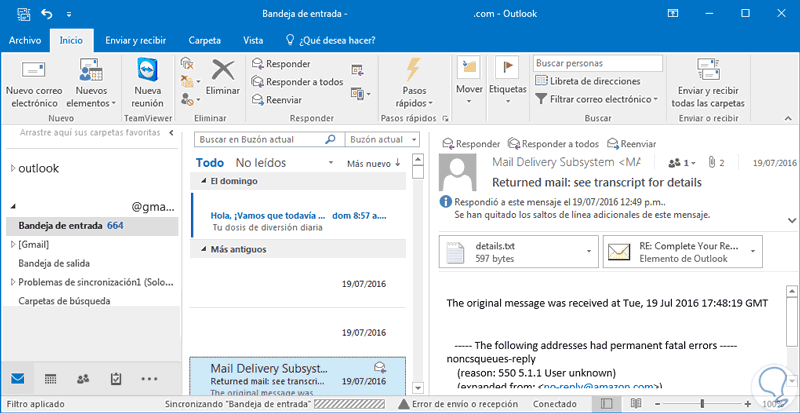
Task: Click Reenviar in the ribbon
Action: (277, 100)
